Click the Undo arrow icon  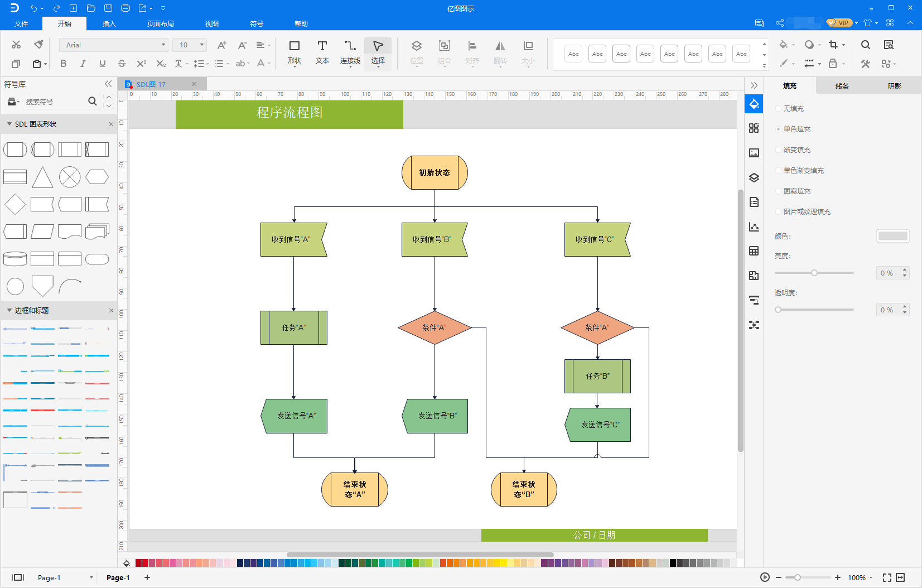coord(34,8)
